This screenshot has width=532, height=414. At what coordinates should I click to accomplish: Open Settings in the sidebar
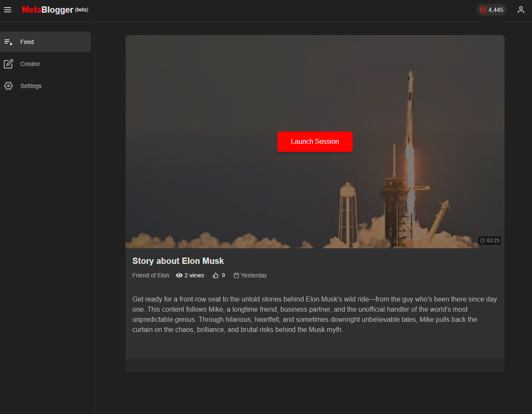point(45,86)
